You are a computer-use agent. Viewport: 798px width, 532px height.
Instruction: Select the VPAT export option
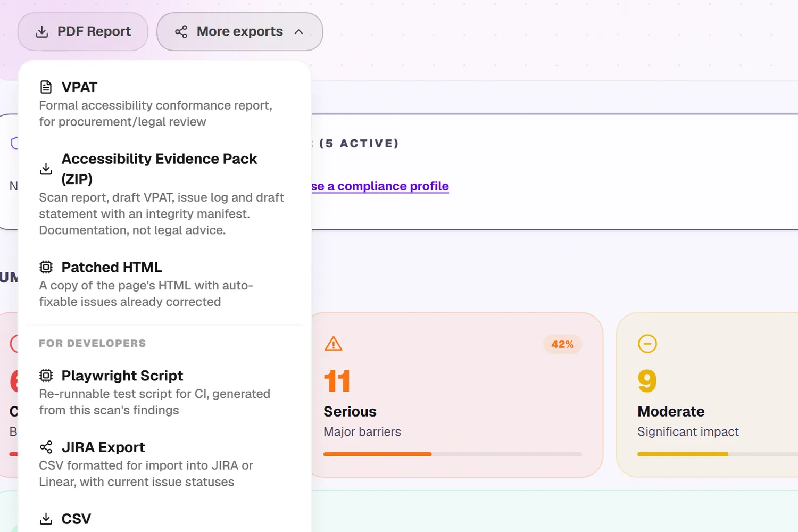[164, 104]
